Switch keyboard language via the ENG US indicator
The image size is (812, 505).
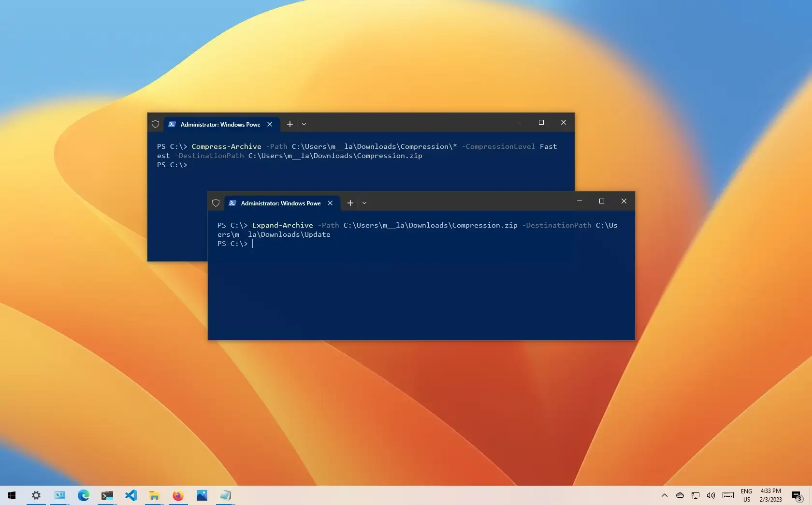click(746, 496)
